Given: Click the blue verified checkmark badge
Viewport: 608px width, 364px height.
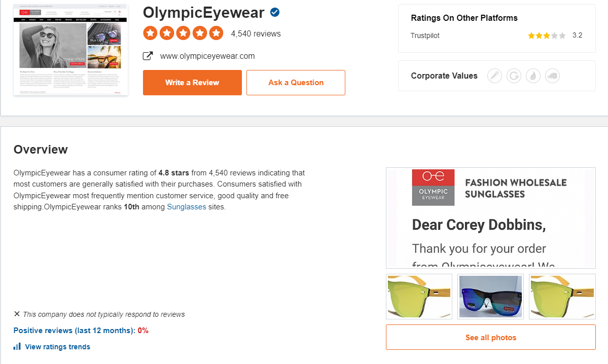Looking at the screenshot, I should tap(275, 12).
